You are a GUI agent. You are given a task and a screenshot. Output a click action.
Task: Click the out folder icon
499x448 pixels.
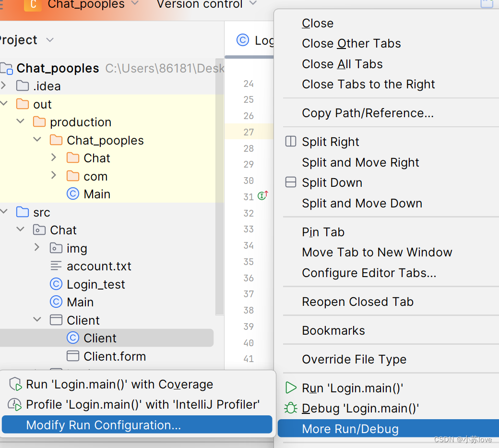[x=22, y=104]
